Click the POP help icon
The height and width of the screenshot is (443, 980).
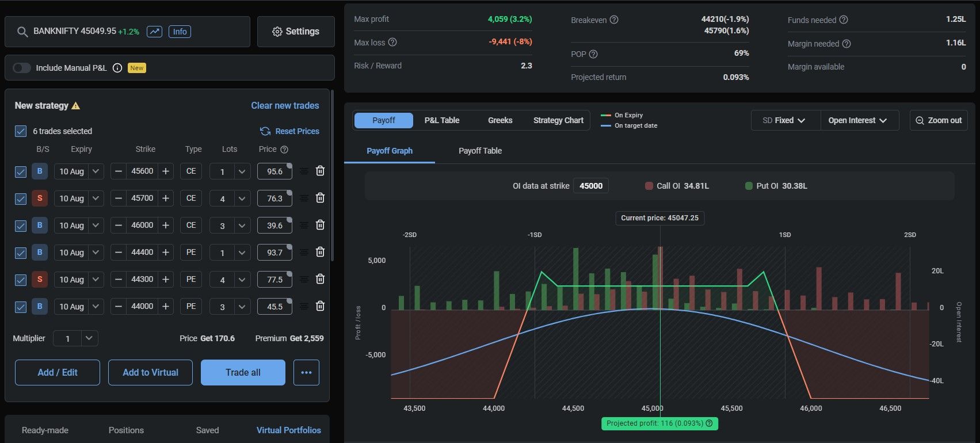point(593,54)
